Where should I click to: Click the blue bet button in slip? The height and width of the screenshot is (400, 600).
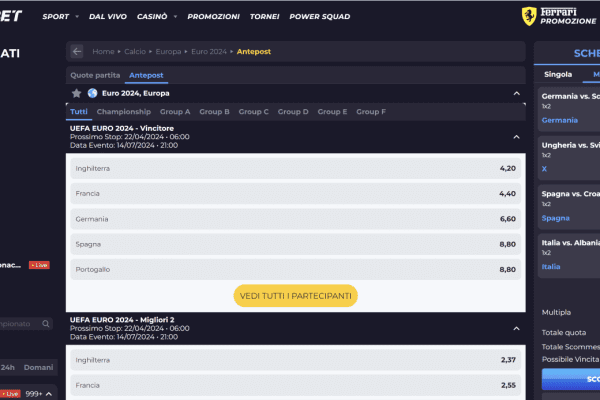[571, 379]
